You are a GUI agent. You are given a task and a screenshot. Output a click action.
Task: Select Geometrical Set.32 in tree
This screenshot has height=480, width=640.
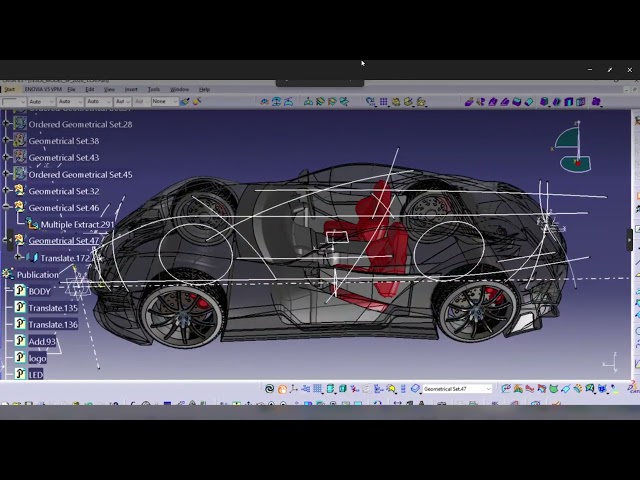point(64,191)
